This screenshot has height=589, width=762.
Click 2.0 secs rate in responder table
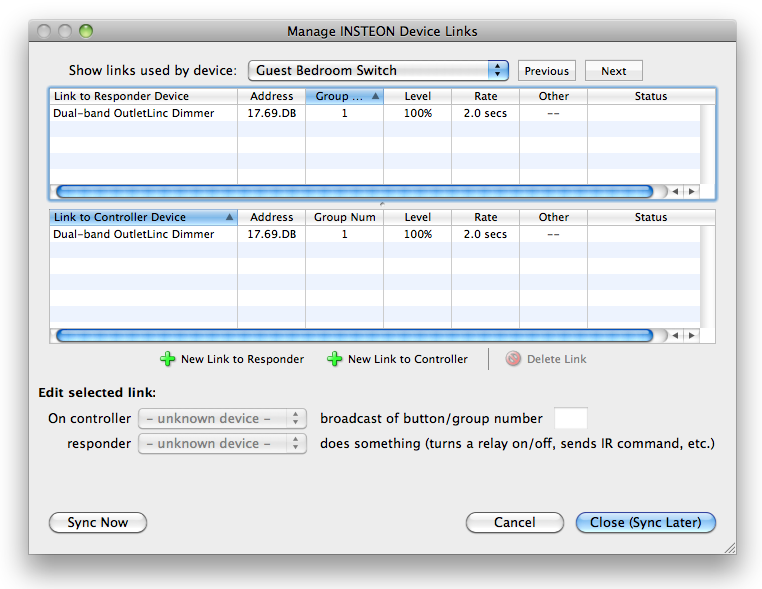coord(485,113)
